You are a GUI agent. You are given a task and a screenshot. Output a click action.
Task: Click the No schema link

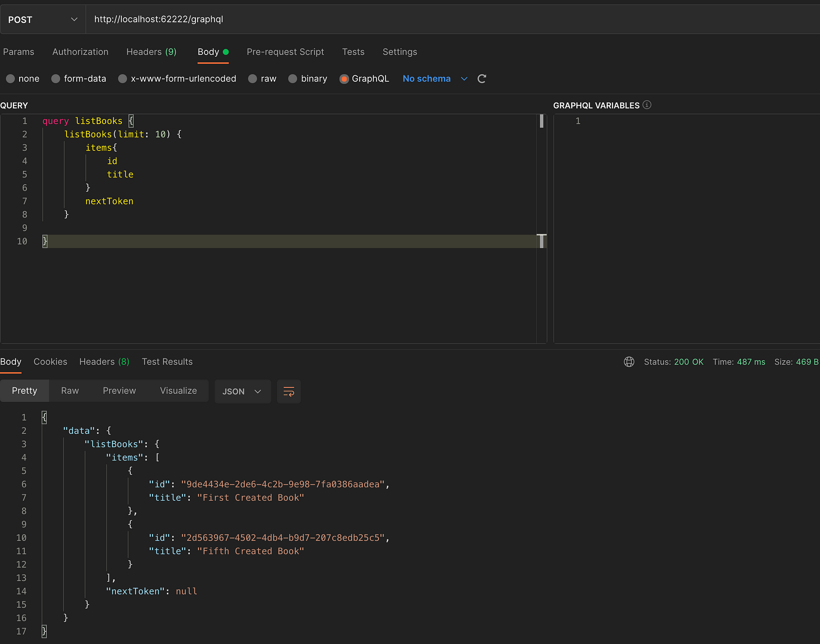coord(427,79)
